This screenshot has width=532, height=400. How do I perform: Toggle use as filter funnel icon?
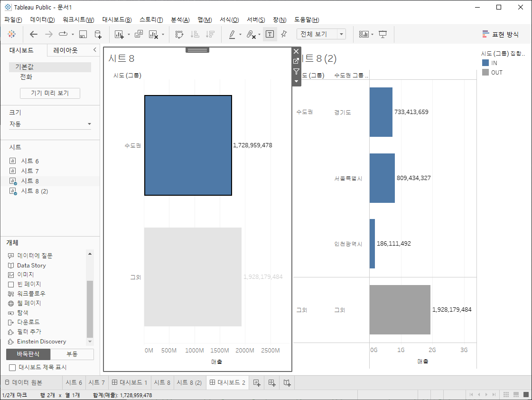click(296, 71)
